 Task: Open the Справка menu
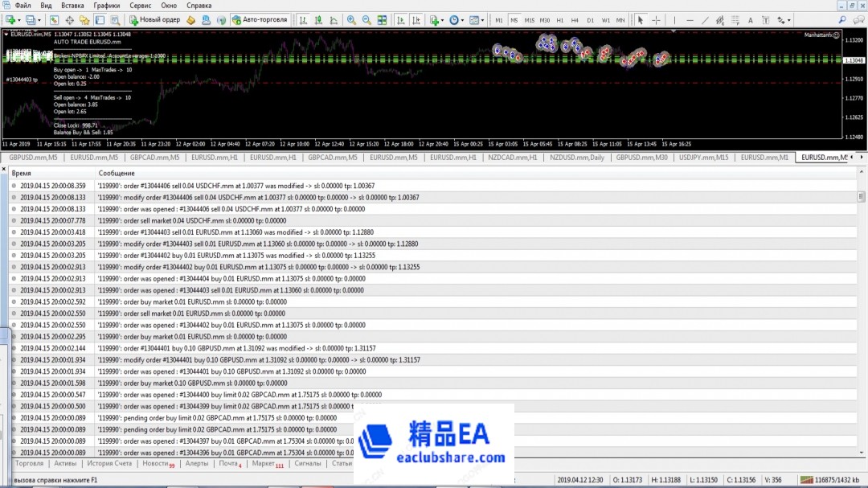(199, 6)
